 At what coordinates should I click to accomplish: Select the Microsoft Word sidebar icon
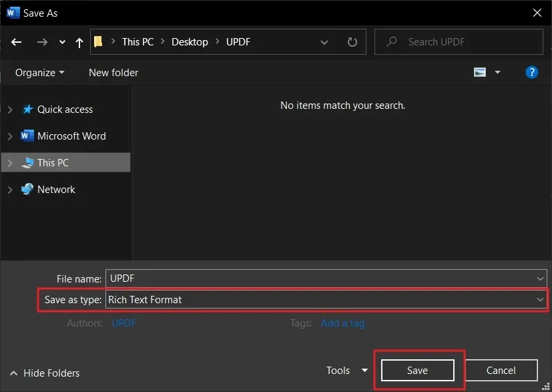coord(27,136)
